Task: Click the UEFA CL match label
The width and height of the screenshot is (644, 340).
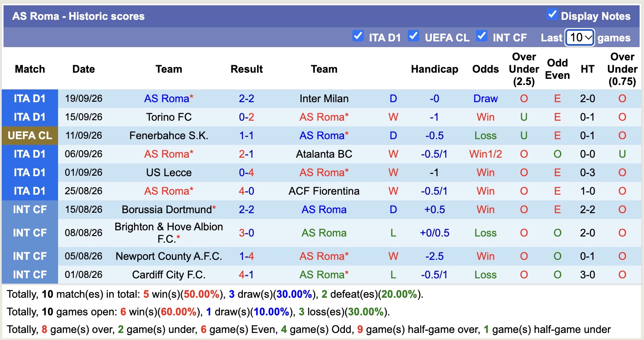Action: click(30, 136)
